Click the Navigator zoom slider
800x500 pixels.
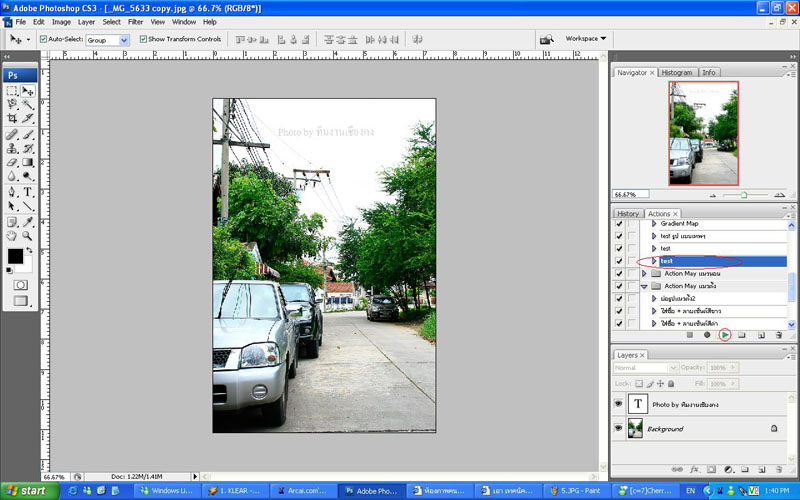744,194
